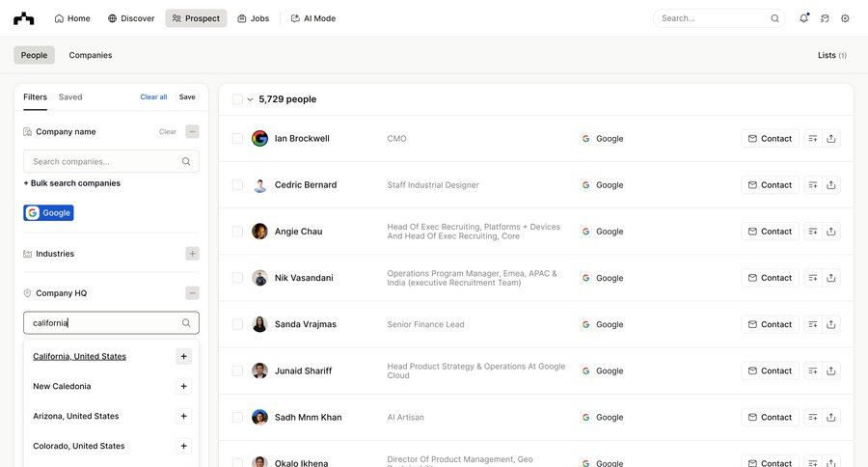Select Nik Vasandani's checkbox
868x467 pixels.
pos(237,278)
